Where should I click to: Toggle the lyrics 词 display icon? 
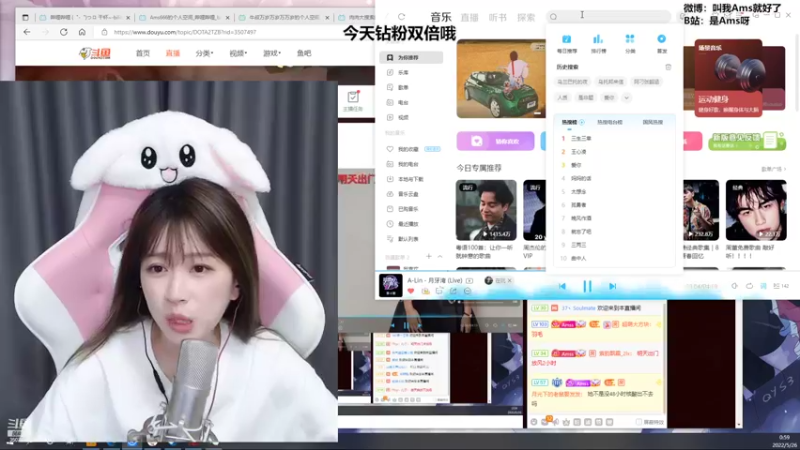pos(763,286)
